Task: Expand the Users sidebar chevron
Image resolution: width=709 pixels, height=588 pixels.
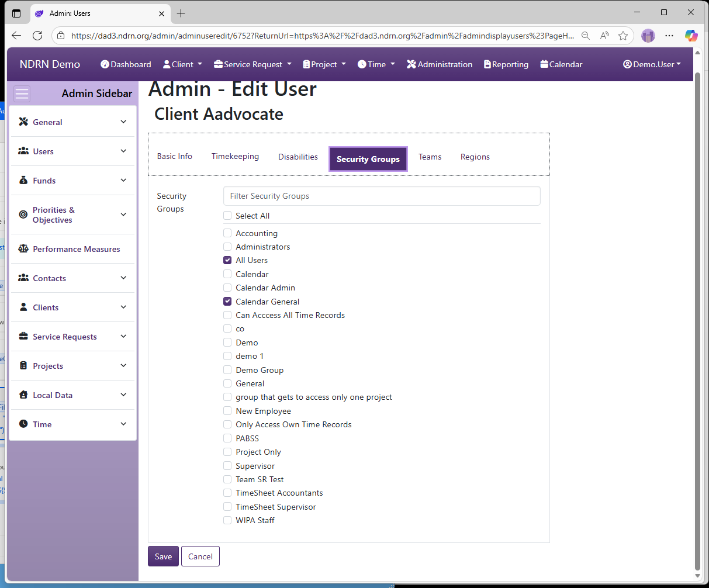Action: 123,151
